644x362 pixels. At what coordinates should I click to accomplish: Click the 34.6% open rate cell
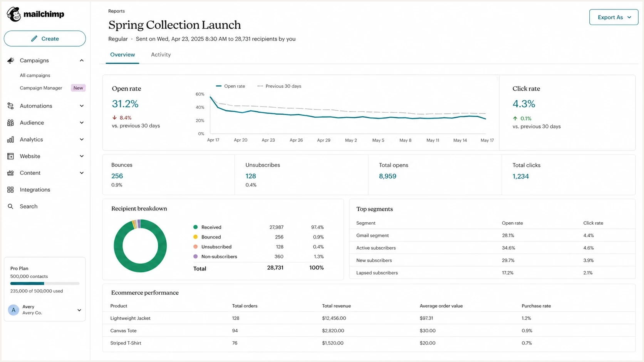click(508, 248)
